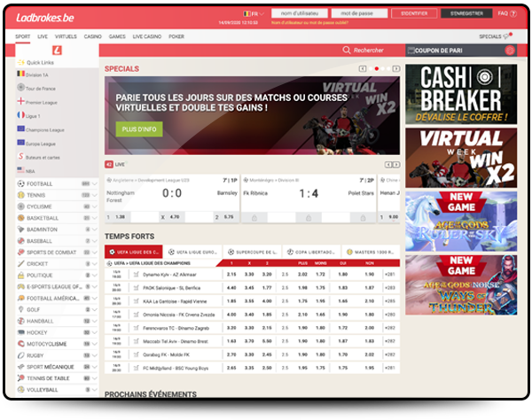532x420 pixels.
Task: Select Ligue 1 French flag
Action: (21, 115)
